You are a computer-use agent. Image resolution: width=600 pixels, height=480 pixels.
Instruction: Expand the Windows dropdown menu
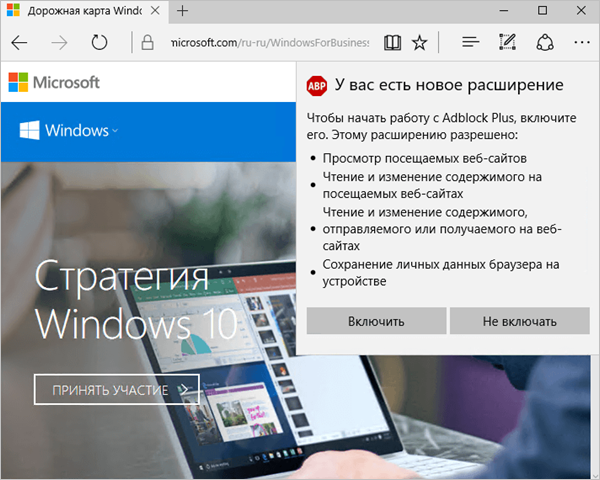tap(115, 131)
